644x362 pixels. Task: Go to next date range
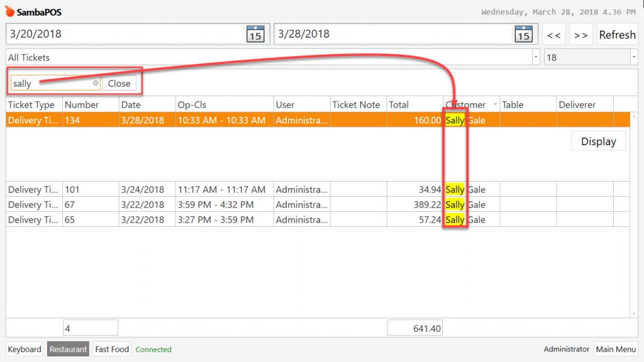[580, 35]
